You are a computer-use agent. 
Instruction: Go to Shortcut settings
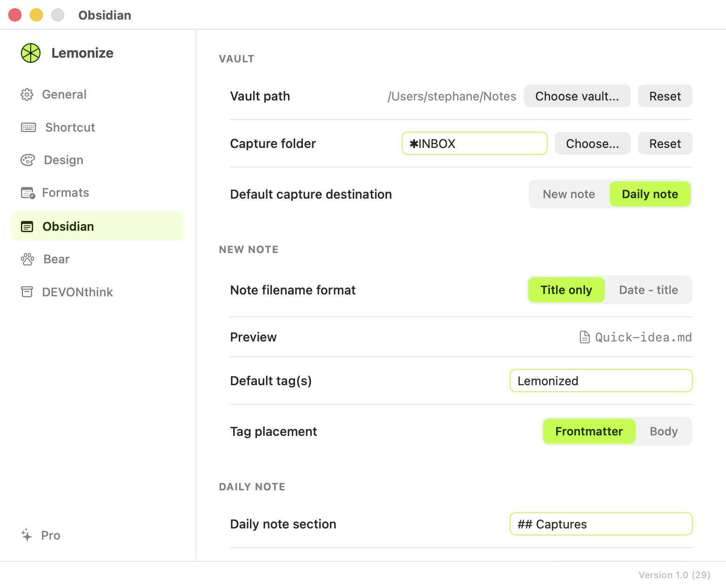point(98,127)
